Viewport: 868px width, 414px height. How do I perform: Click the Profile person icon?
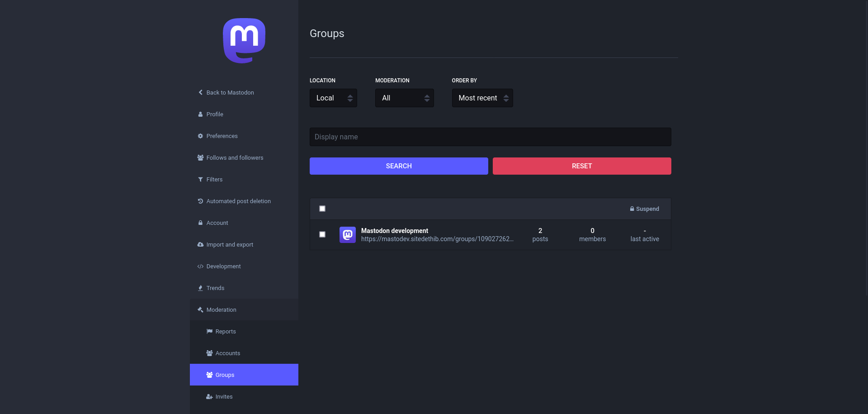pos(200,114)
